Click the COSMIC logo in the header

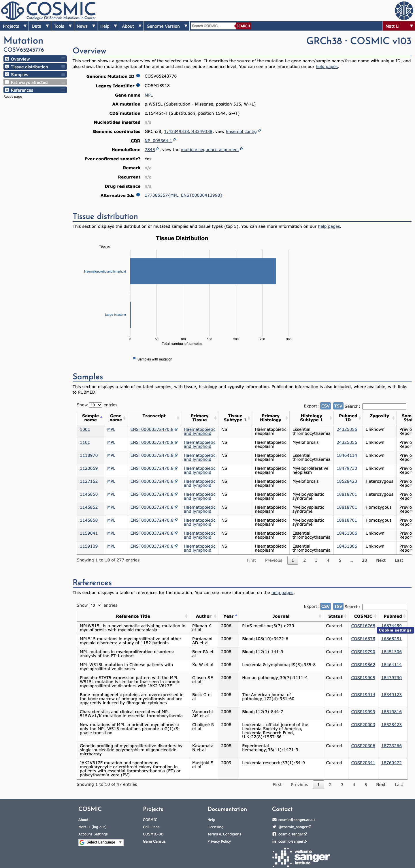48,10
